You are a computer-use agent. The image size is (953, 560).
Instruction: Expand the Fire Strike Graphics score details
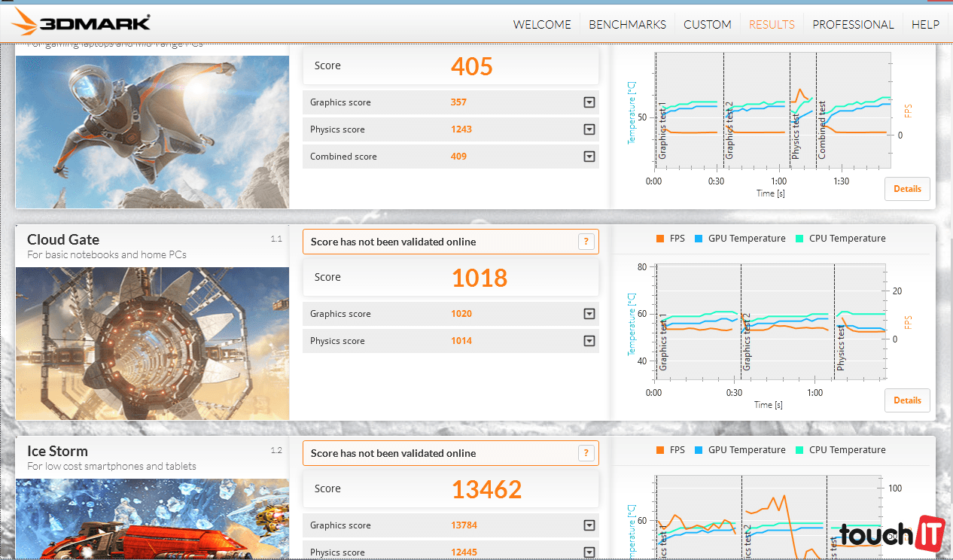click(x=589, y=102)
